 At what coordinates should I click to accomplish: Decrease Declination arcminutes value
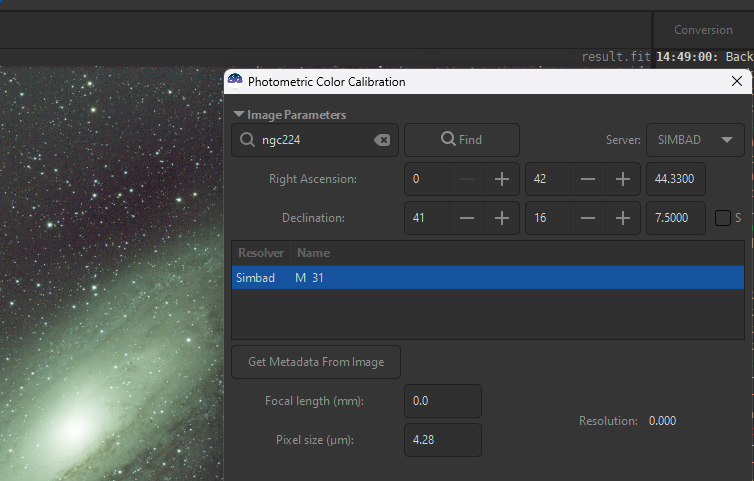(588, 218)
